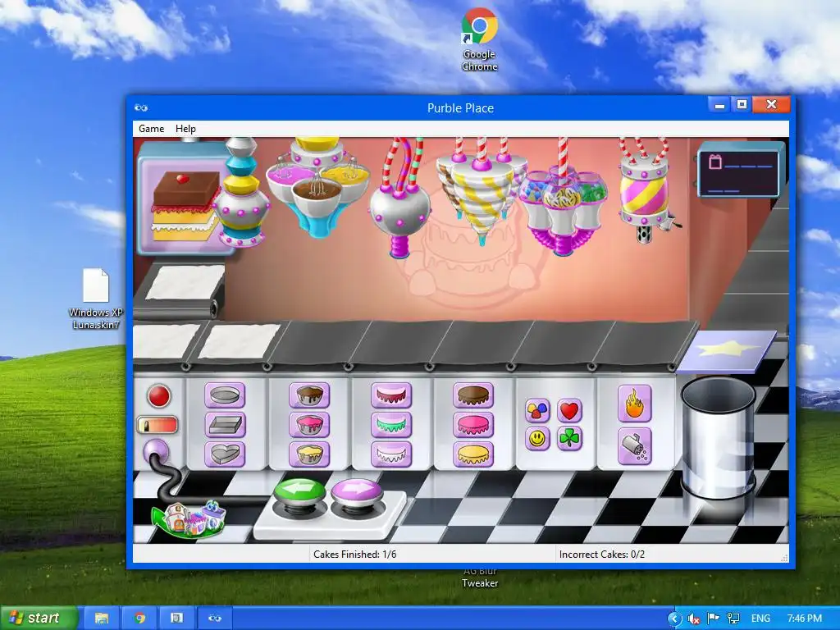The height and width of the screenshot is (630, 840).
Task: Activate the sprinkle shaker button
Action: pos(635,445)
